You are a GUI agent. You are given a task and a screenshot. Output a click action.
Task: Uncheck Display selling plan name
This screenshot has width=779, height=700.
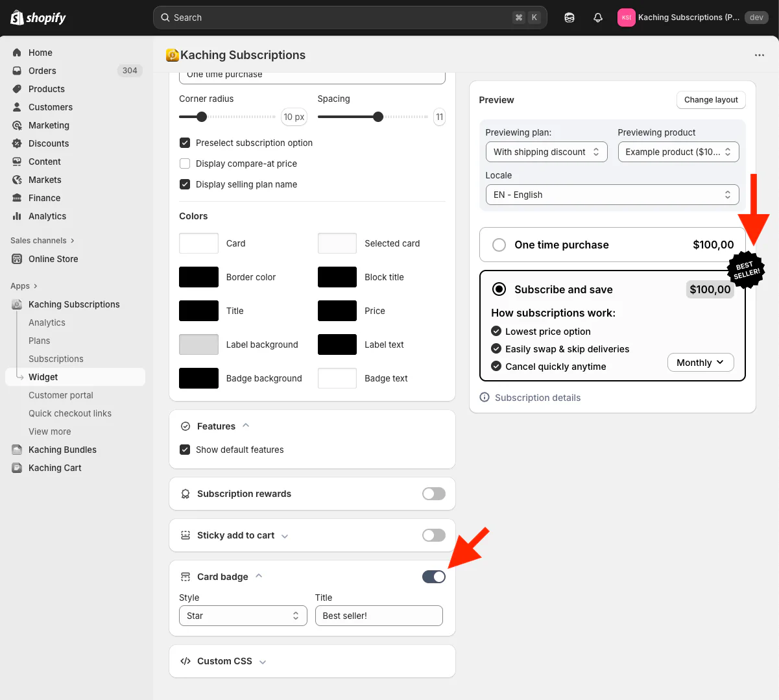pyautogui.click(x=185, y=184)
